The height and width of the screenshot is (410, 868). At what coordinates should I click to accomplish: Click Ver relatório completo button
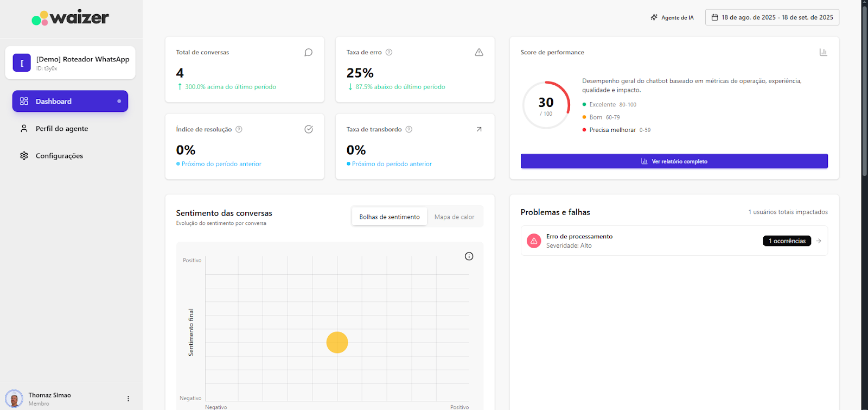[674, 161]
